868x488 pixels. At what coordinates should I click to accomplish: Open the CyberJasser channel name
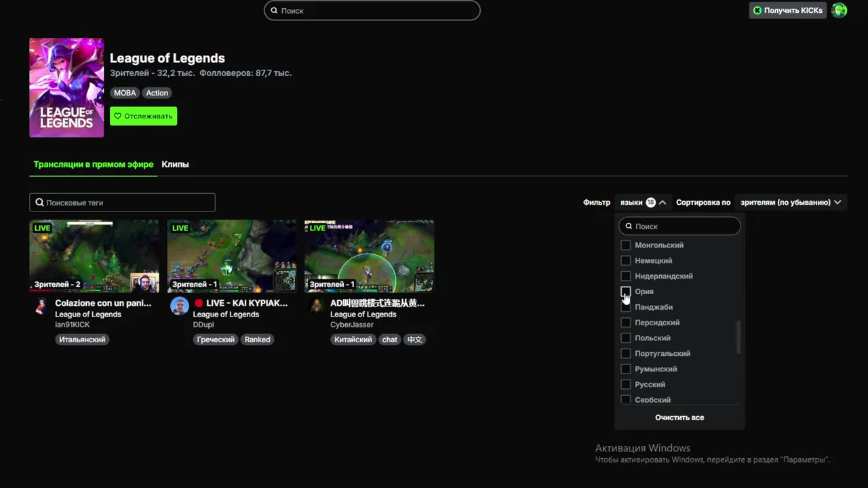coord(352,325)
